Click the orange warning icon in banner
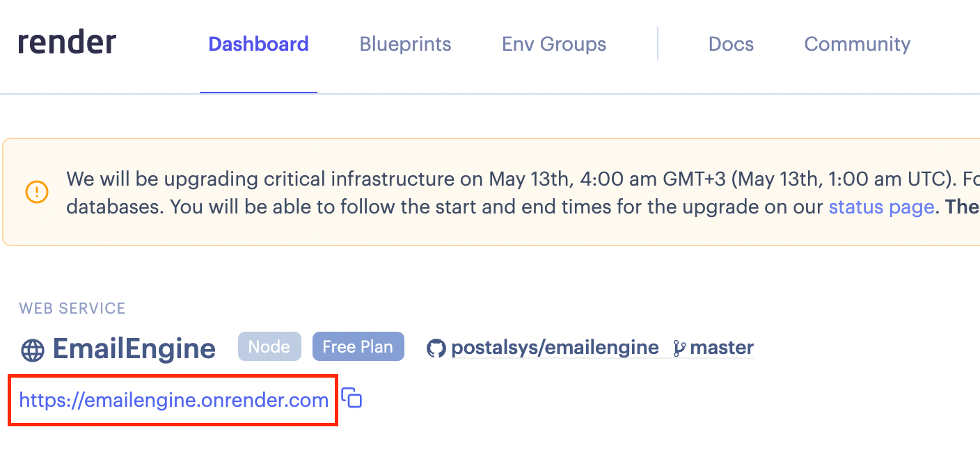980x459 pixels. pyautogui.click(x=36, y=192)
